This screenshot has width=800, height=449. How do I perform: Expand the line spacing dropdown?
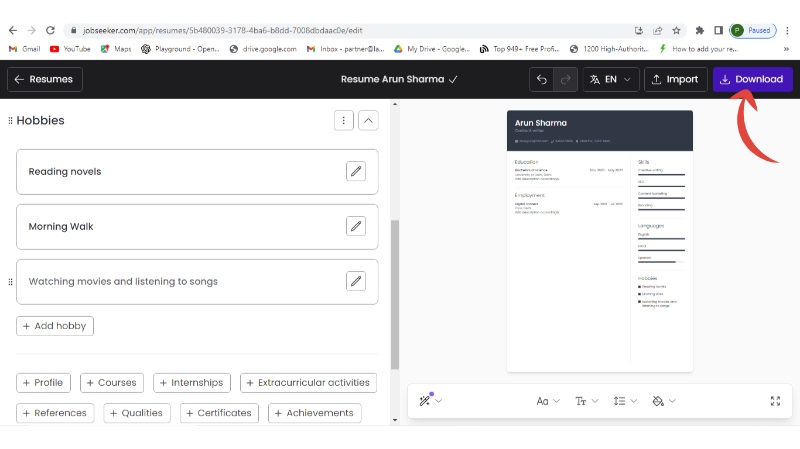[x=625, y=401]
